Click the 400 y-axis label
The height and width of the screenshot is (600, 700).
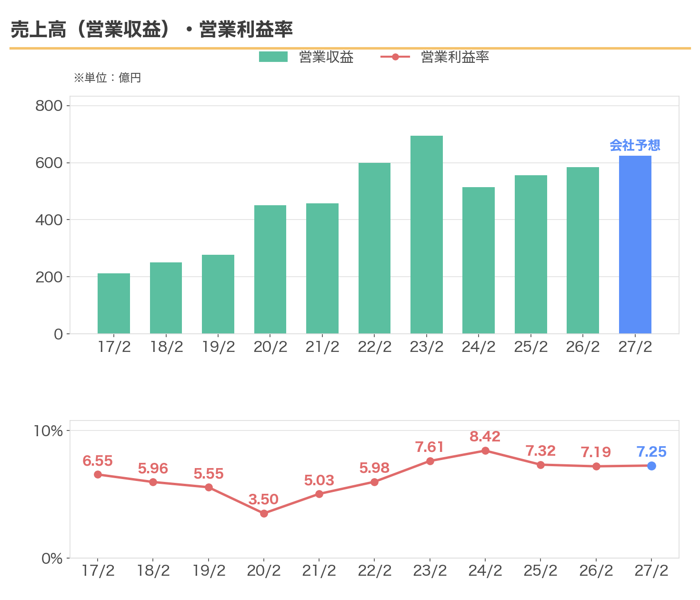pos(49,220)
